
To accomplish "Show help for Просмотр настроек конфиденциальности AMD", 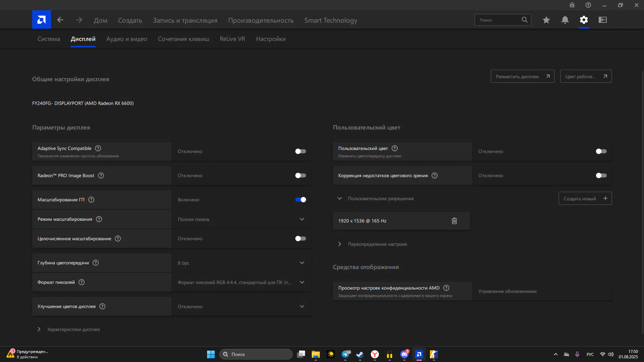I will [x=446, y=288].
